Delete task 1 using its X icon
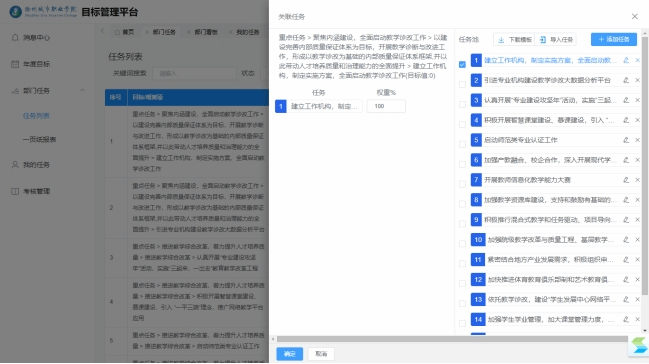This screenshot has width=649, height=364. click(637, 60)
